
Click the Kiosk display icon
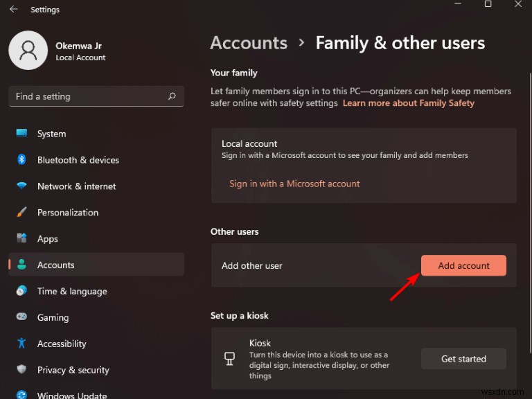click(230, 359)
